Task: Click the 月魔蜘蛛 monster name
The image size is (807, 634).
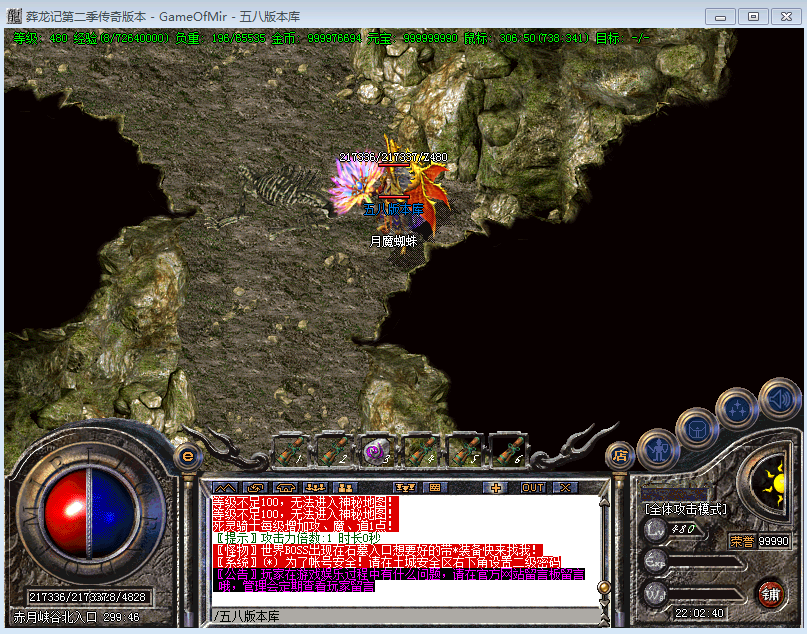Action: [394, 241]
